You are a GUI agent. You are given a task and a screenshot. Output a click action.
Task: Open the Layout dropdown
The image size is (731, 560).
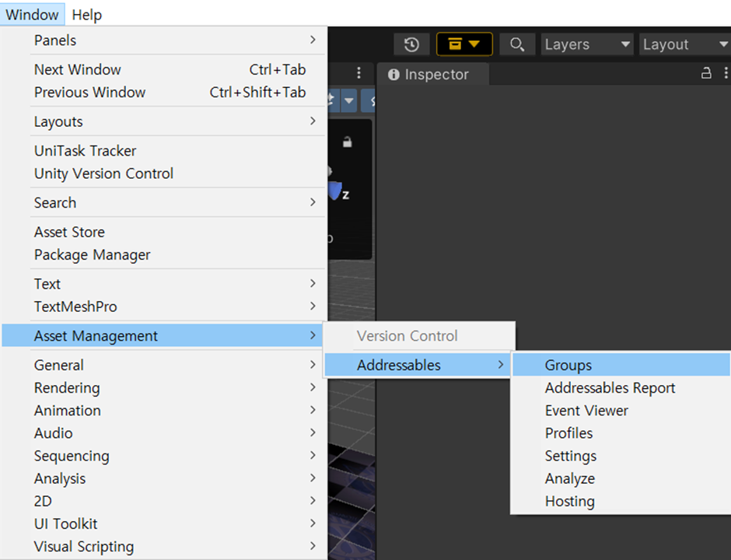coord(684,45)
